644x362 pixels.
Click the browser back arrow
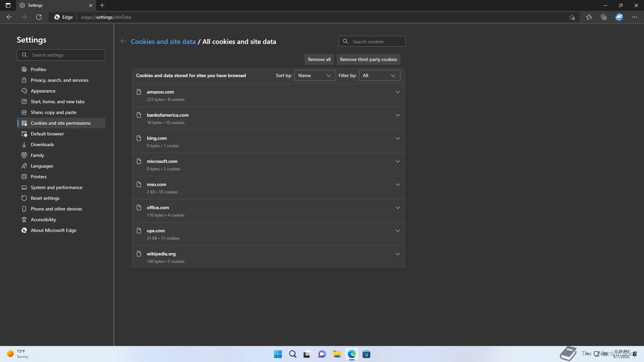coord(9,17)
